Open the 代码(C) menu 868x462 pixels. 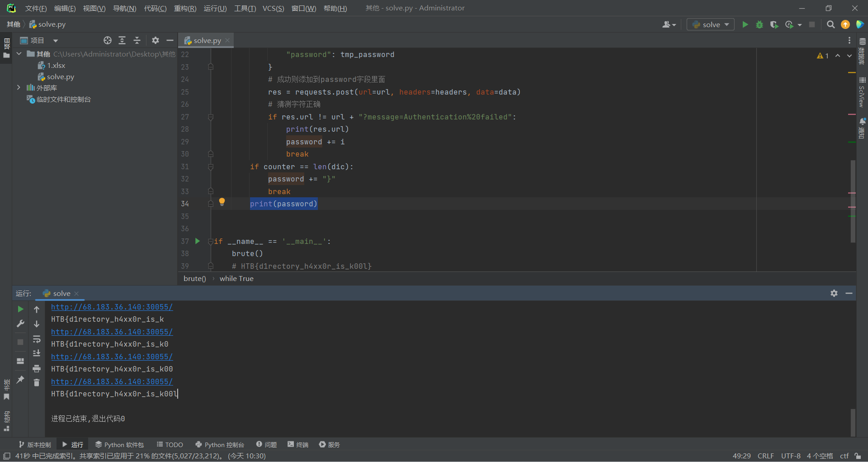click(155, 8)
